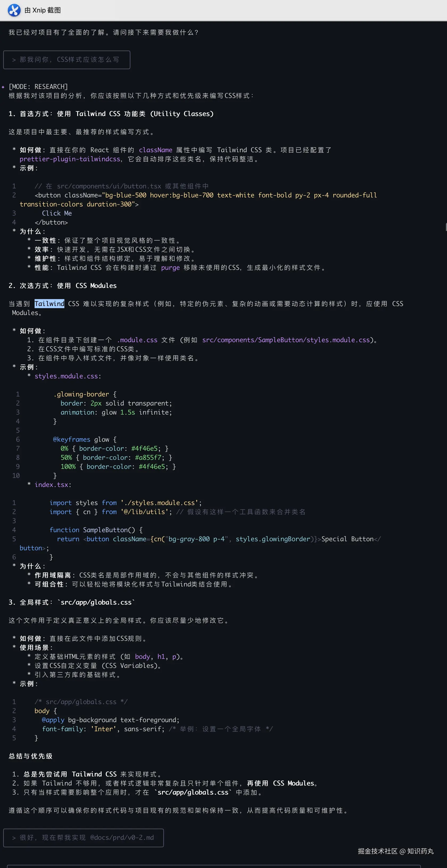Click the "@keyframes" keyword in the code
This screenshot has width=447, height=868.
coord(71,439)
